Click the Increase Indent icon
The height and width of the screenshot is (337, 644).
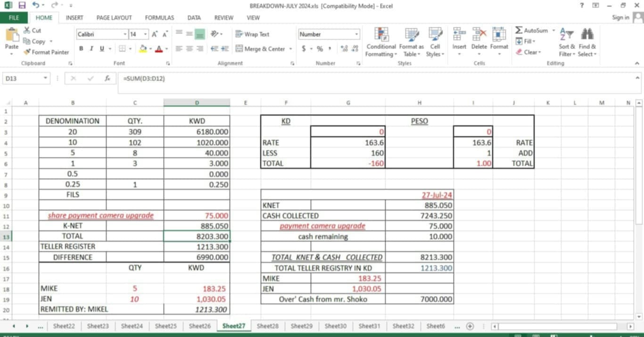point(225,49)
